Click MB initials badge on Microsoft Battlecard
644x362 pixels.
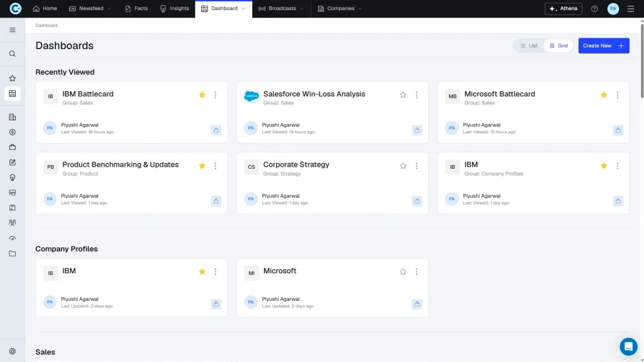point(452,96)
